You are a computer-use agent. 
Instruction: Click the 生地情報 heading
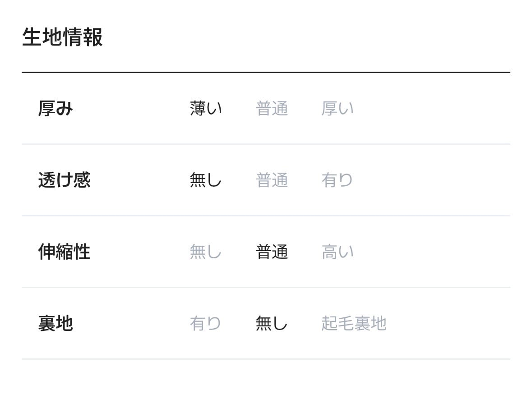click(62, 37)
